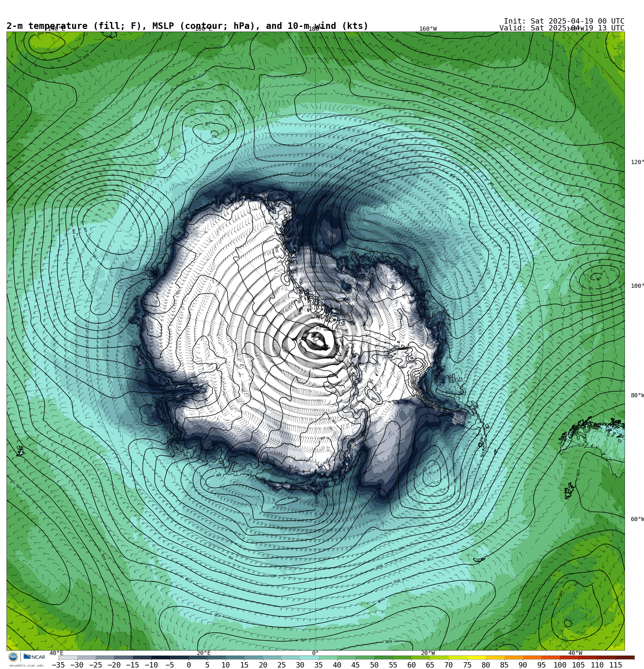Image resolution: width=644 pixels, height=669 pixels.
Task: Click the 30 colorbar tick label
Action: (300, 665)
